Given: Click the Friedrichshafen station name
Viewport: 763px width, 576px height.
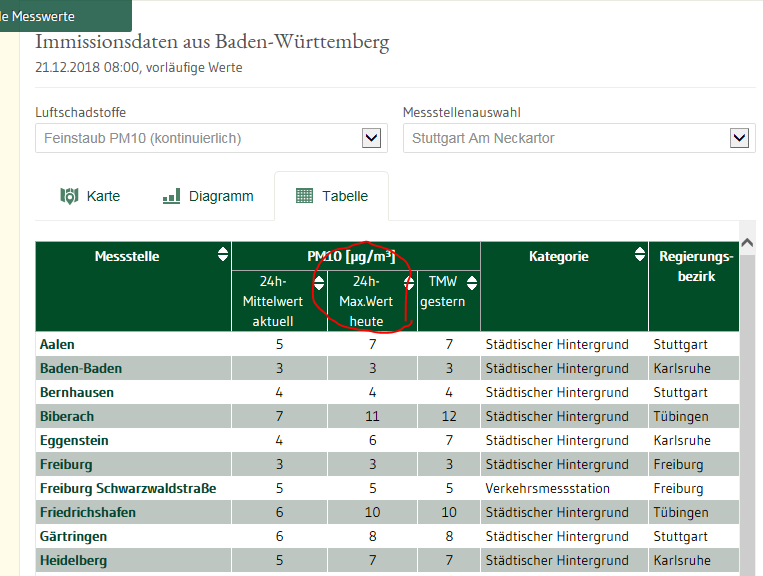Looking at the screenshot, I should click(88, 512).
